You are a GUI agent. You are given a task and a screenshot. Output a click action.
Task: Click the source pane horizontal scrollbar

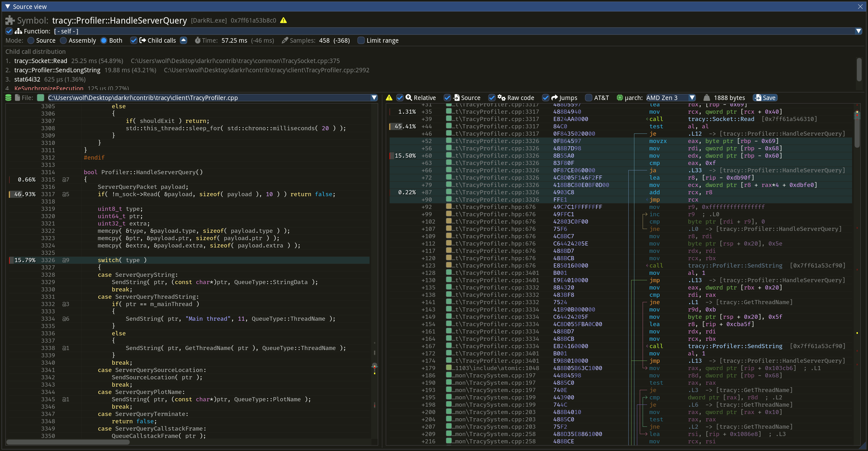point(67,442)
